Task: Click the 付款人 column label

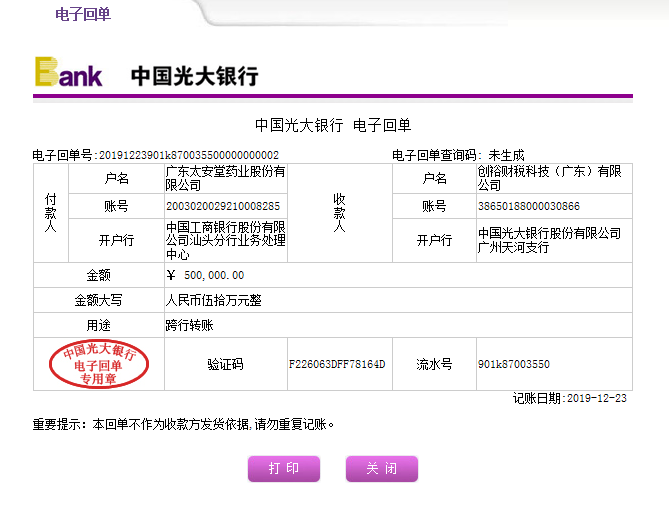Action: pyautogui.click(x=51, y=212)
